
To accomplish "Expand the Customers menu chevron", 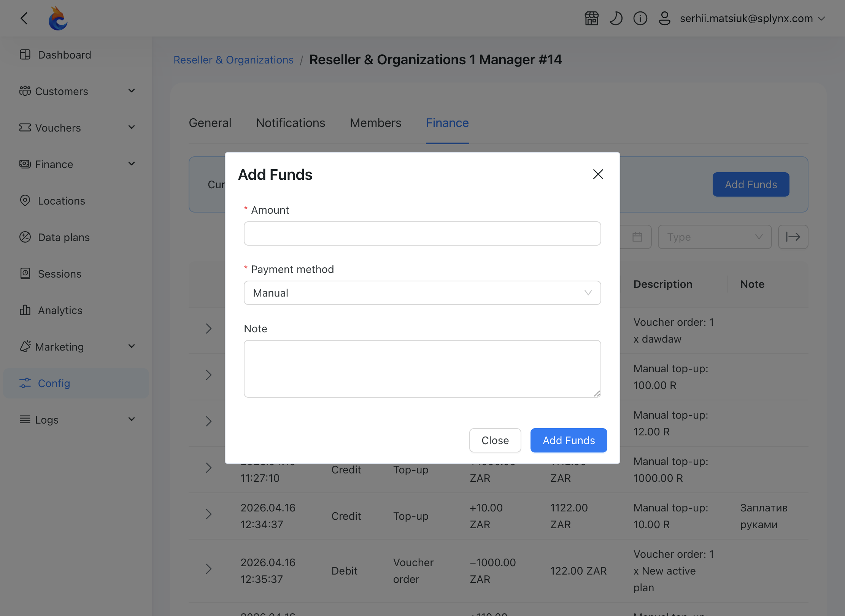I will tap(132, 91).
